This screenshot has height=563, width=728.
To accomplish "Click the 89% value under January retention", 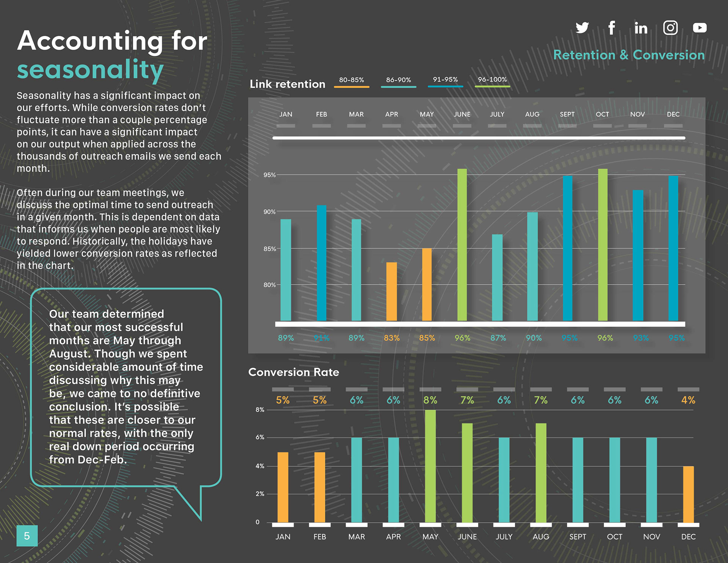I will (x=286, y=338).
